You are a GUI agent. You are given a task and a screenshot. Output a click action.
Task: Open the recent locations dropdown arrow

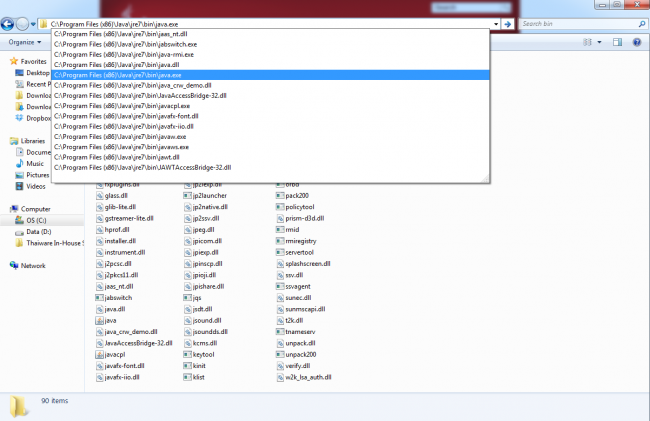coord(33,24)
